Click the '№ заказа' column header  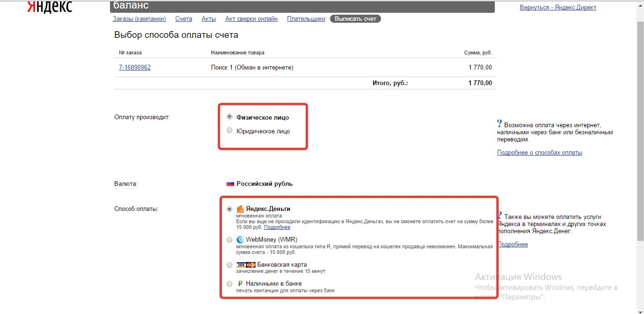130,53
